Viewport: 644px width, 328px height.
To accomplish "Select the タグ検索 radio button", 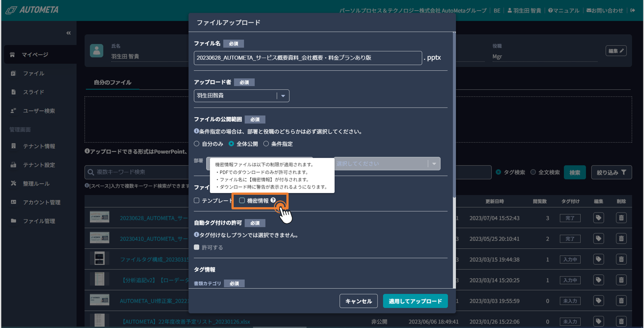I will [x=499, y=172].
